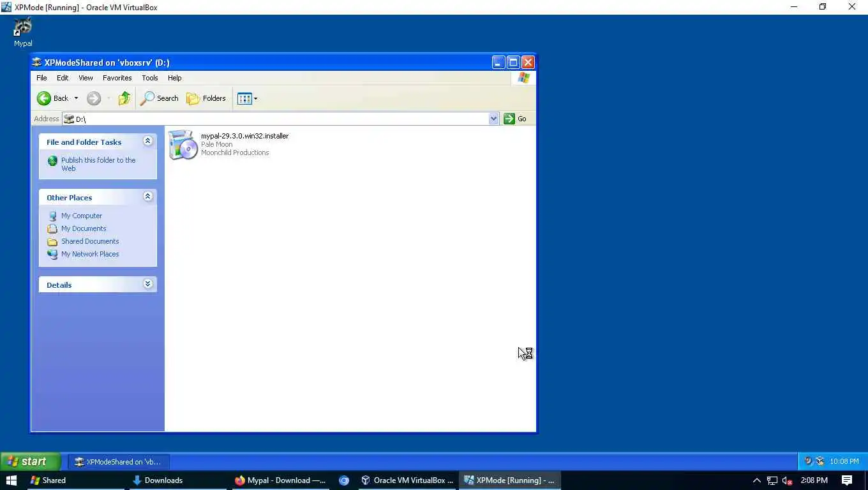Select the mypal-29.3.0.win32.installer icon
The width and height of the screenshot is (868, 490).
pyautogui.click(x=183, y=145)
